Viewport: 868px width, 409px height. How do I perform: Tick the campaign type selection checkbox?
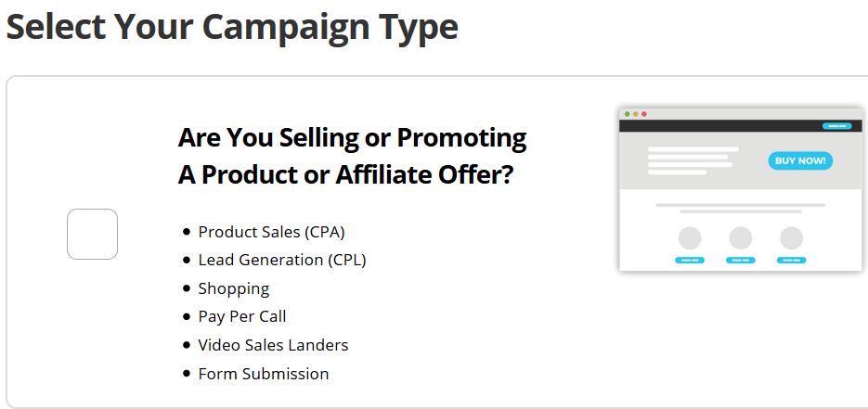93,234
